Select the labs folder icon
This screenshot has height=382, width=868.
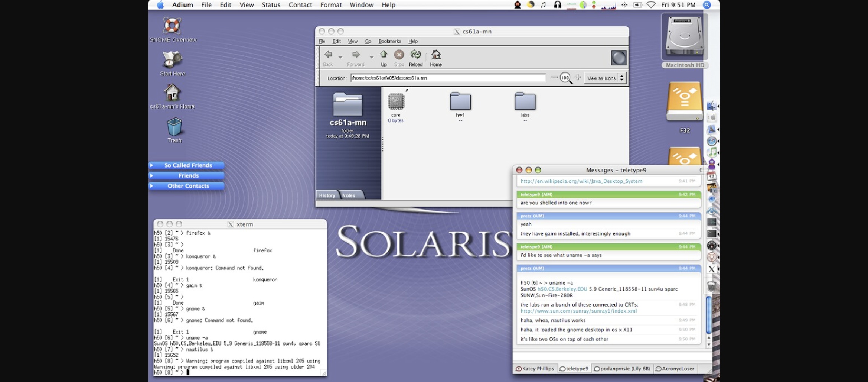pos(525,101)
